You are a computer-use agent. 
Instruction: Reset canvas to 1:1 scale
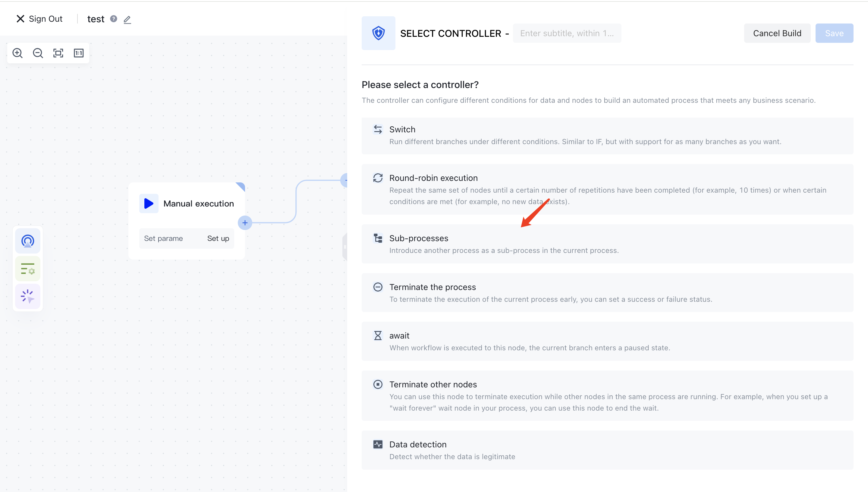click(79, 53)
